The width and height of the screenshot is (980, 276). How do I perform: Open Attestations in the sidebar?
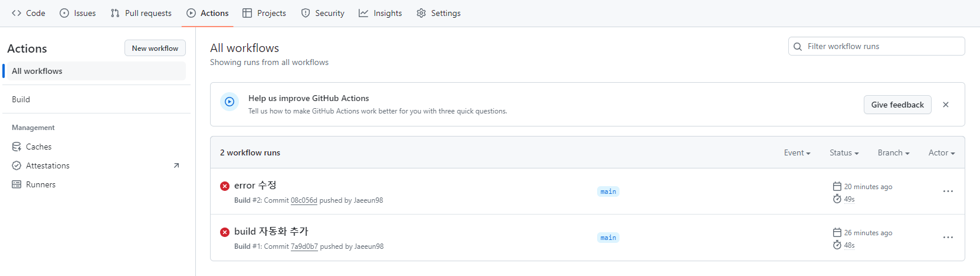95,165
